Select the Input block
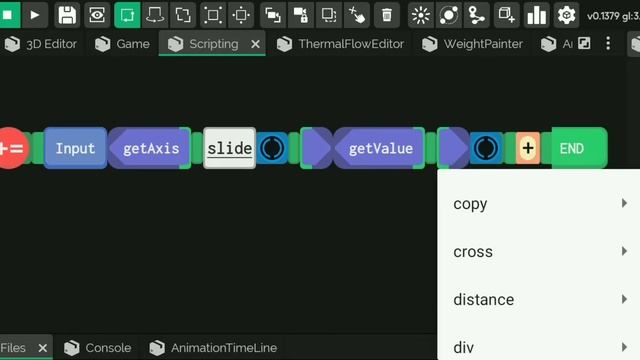The width and height of the screenshot is (640, 360). pos(76,148)
